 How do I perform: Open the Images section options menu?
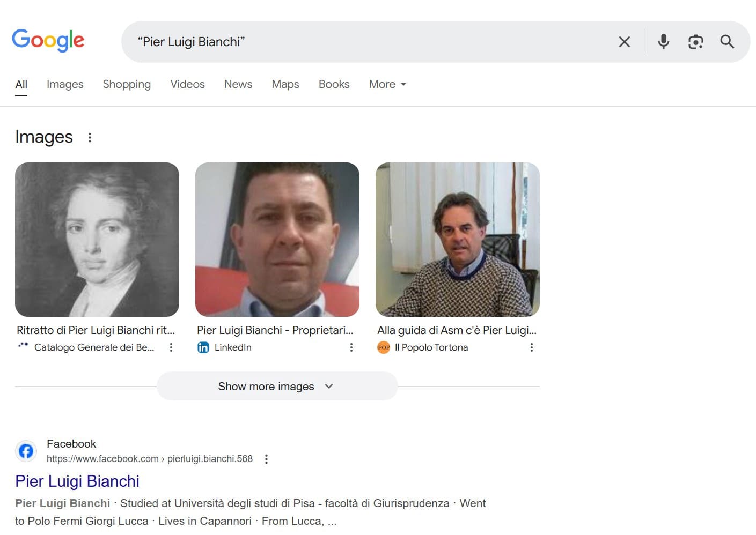[x=90, y=137]
